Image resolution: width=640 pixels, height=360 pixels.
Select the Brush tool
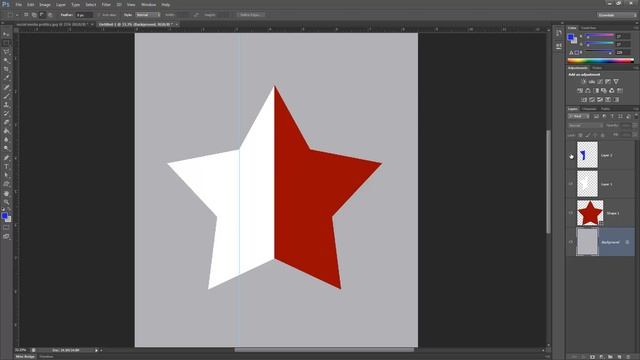point(6,96)
